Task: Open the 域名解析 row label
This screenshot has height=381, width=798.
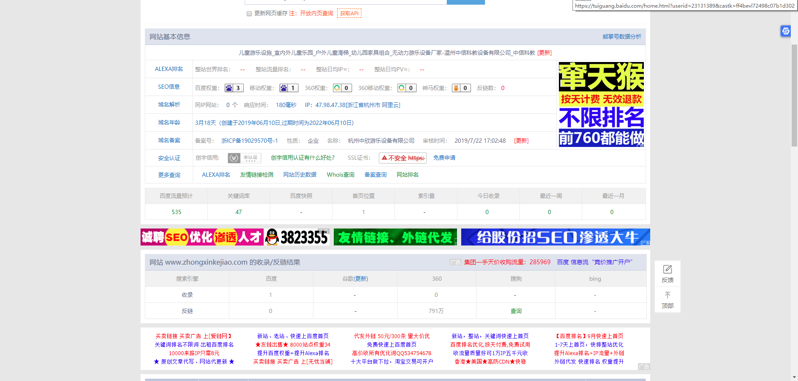Action: [169, 105]
